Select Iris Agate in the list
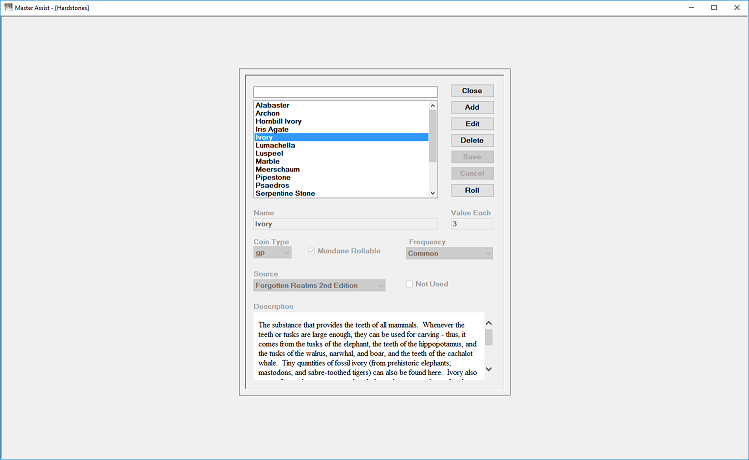This screenshot has height=460, width=749. click(x=342, y=129)
